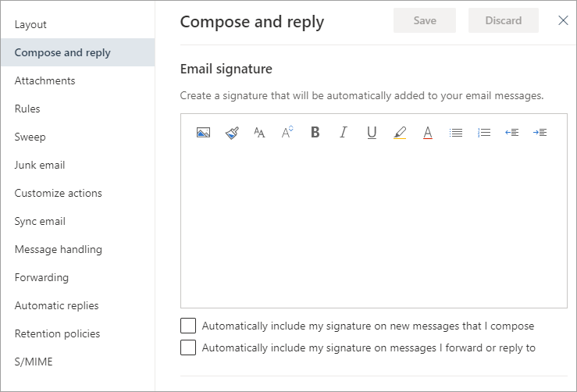
Task: Close the Compose and reply settings panel
Action: 563,20
